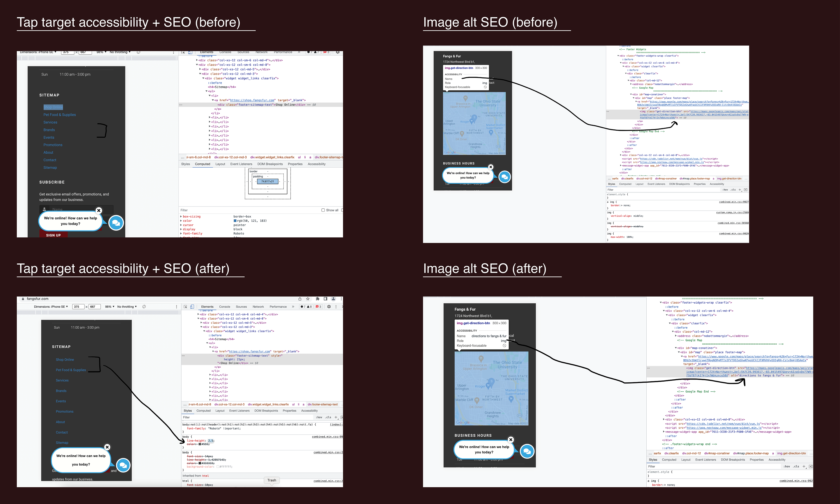Click Pet Food & Supplies in Tap target (after) sitemap
This screenshot has width=840, height=504.
pyautogui.click(x=71, y=370)
